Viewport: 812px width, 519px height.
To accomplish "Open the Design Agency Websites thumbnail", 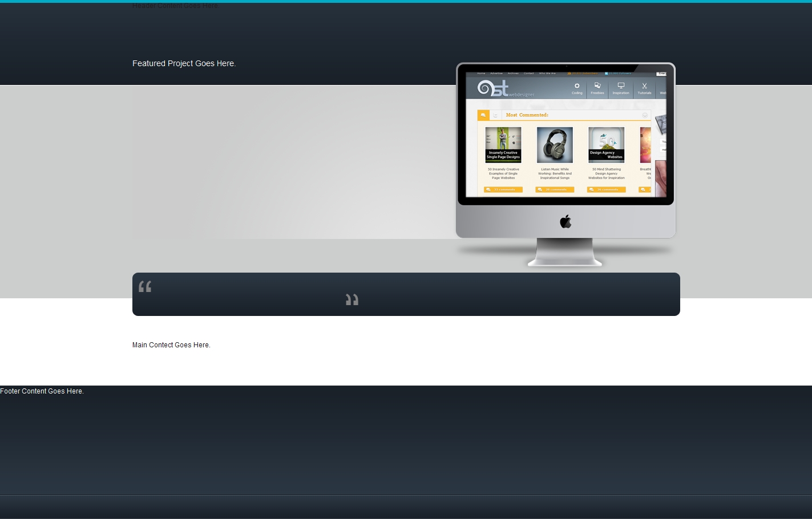I will point(606,145).
